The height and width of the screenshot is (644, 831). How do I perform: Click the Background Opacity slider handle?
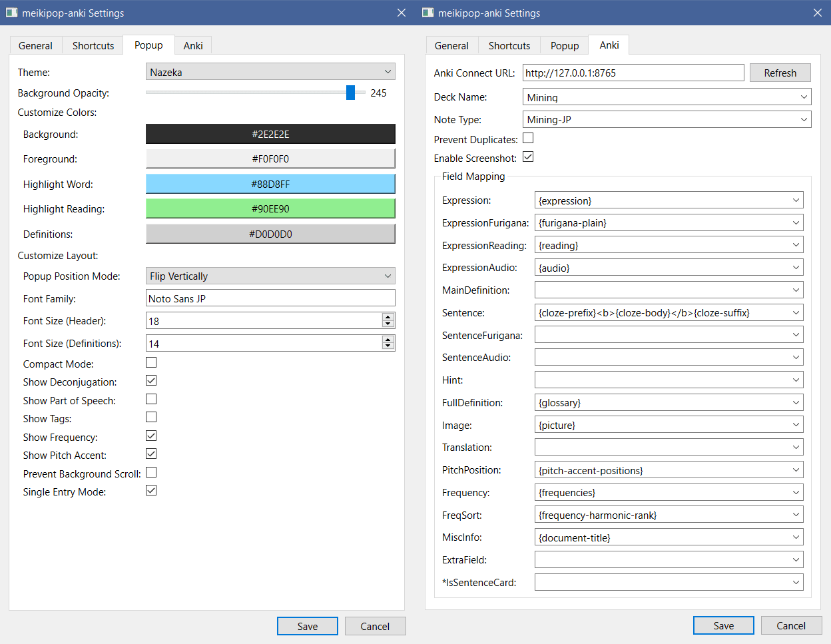point(350,93)
